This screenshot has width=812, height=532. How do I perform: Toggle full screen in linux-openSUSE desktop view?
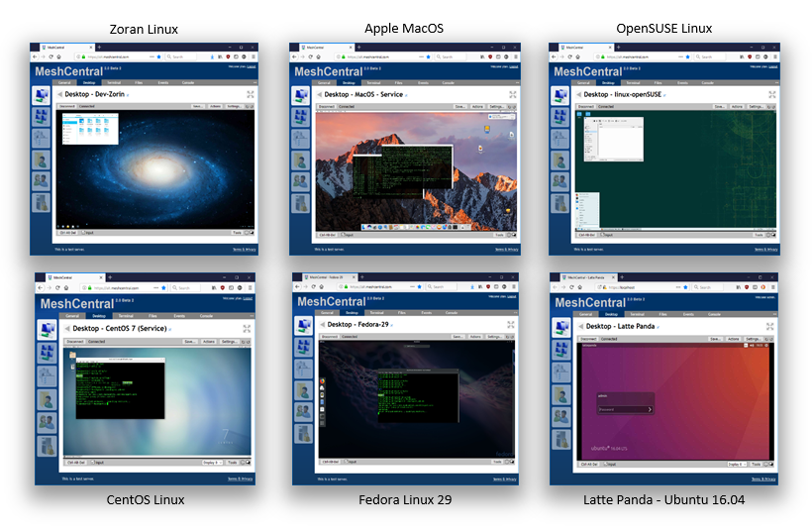772,94
